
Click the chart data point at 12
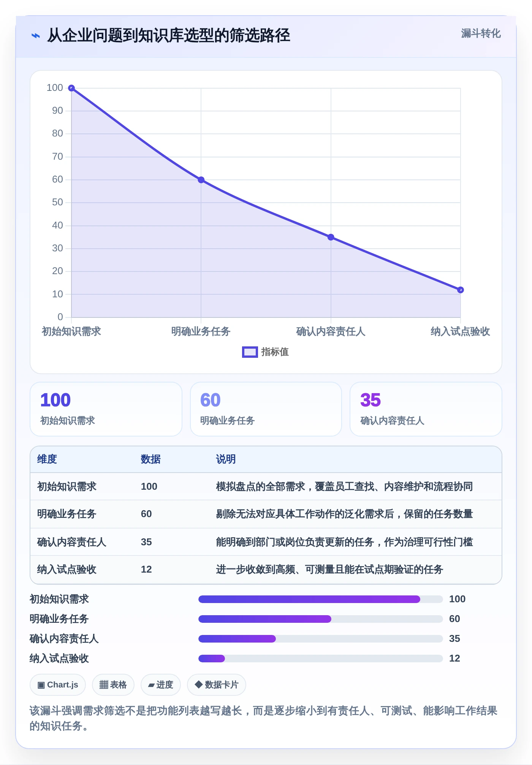pos(461,290)
